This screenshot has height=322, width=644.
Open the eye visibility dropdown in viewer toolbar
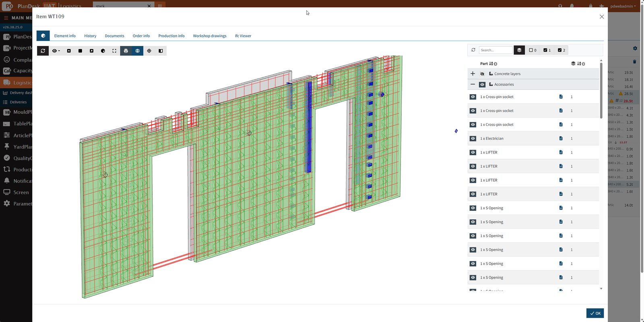click(x=56, y=51)
